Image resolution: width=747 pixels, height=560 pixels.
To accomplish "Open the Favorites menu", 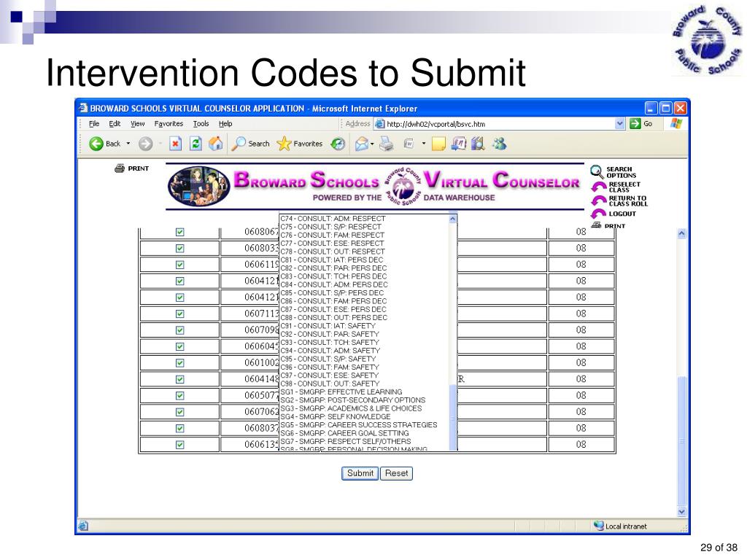I will coord(169,124).
